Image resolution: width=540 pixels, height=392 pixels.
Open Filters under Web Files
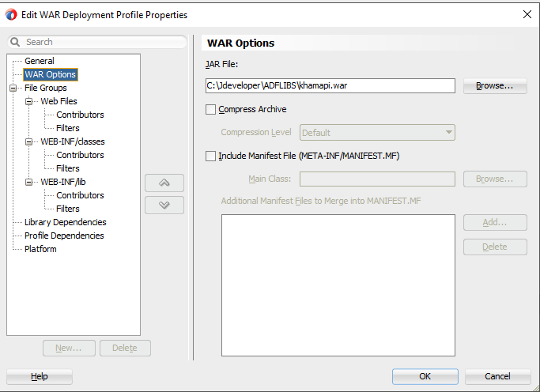68,128
